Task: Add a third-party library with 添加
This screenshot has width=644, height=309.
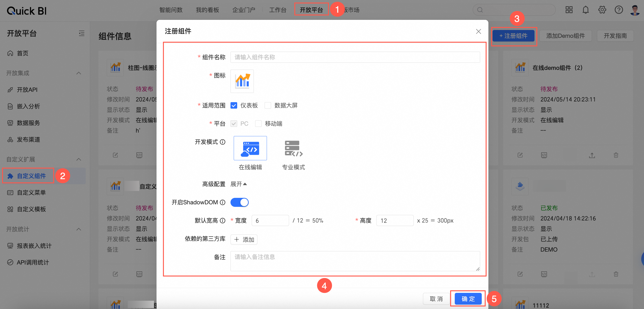Action: coord(244,239)
